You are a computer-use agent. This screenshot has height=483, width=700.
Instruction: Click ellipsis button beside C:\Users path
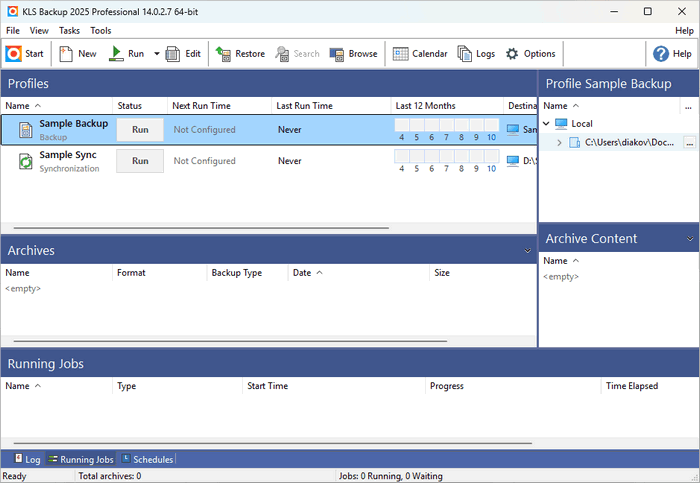click(690, 143)
